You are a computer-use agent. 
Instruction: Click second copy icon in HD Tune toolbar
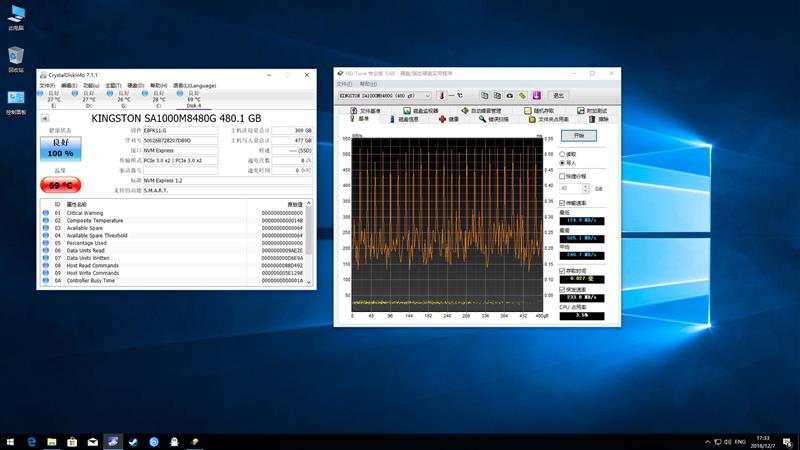tap(497, 95)
